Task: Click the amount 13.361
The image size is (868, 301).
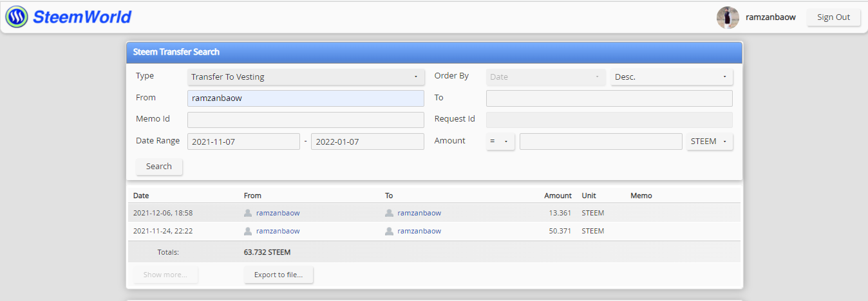Action: [x=560, y=213]
